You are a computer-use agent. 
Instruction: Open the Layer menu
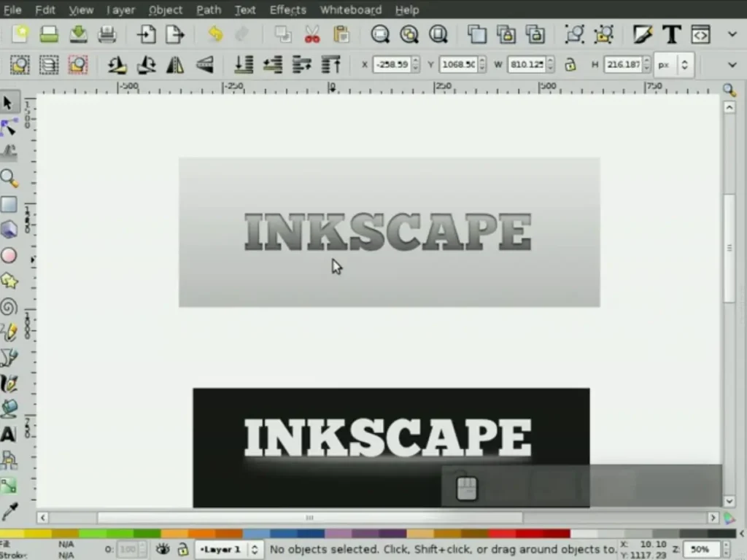coord(120,9)
